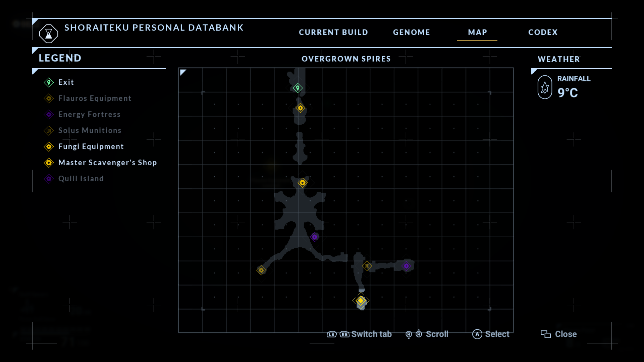
Task: Click the Flauros Equipment legend icon
Action: coord(49,98)
